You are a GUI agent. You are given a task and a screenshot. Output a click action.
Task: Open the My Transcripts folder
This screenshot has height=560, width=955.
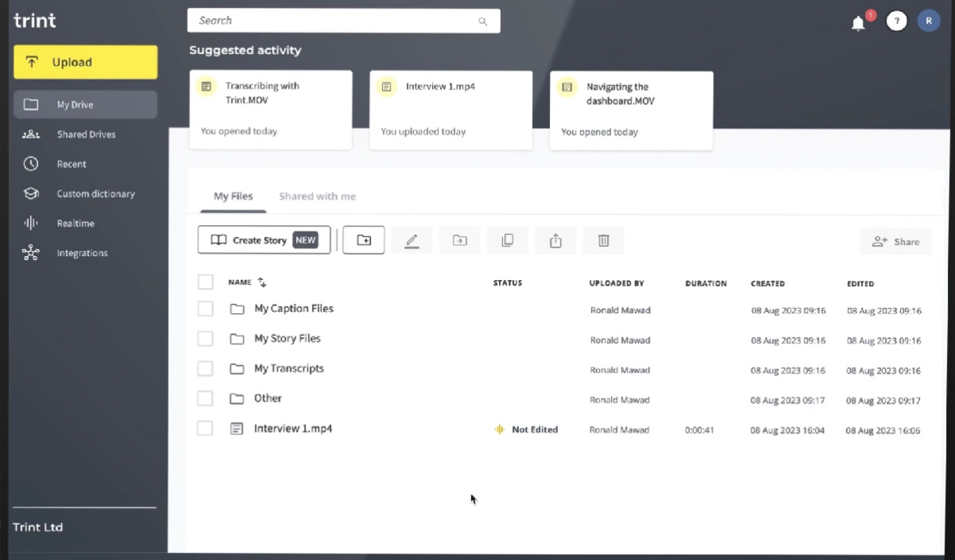point(289,369)
